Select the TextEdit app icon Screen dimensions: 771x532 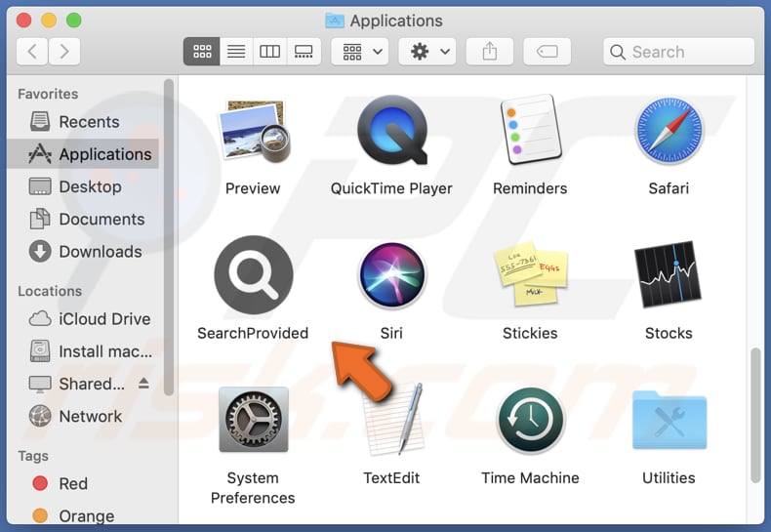pyautogui.click(x=392, y=420)
